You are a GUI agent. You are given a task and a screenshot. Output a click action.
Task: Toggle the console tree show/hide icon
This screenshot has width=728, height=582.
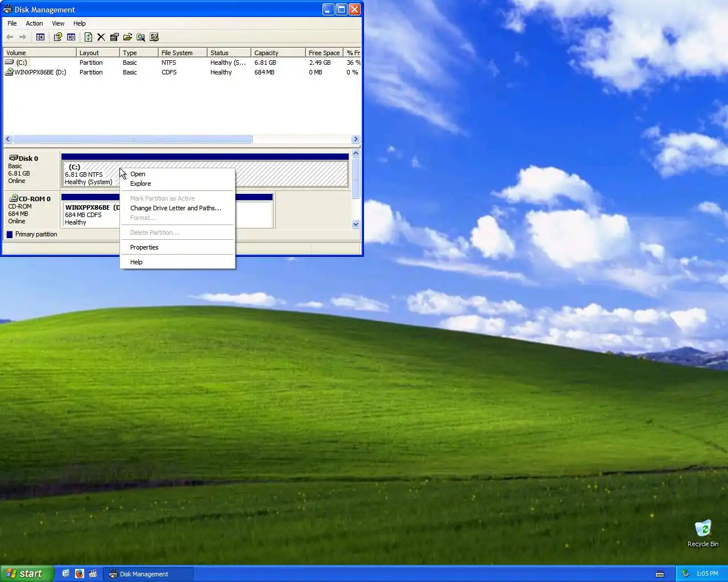pyautogui.click(x=40, y=37)
